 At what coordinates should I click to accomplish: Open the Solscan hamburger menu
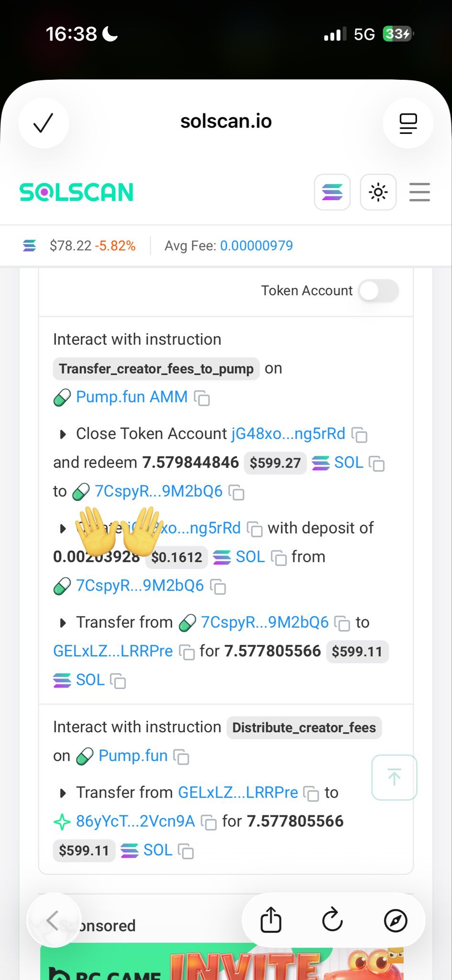(x=419, y=192)
